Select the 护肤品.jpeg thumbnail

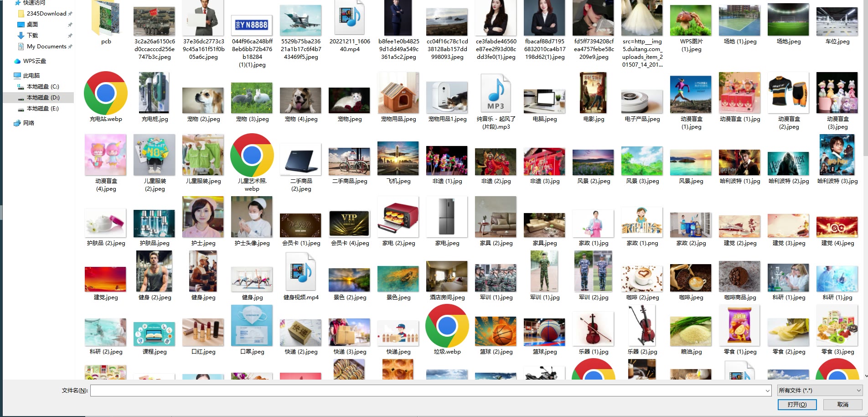pos(155,224)
